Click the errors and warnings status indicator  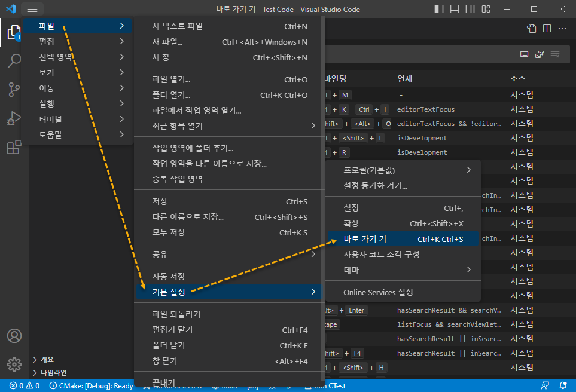pos(25,386)
